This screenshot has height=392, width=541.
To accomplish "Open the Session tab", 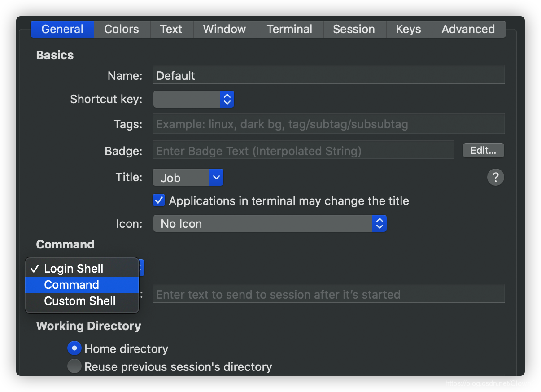I will point(353,29).
